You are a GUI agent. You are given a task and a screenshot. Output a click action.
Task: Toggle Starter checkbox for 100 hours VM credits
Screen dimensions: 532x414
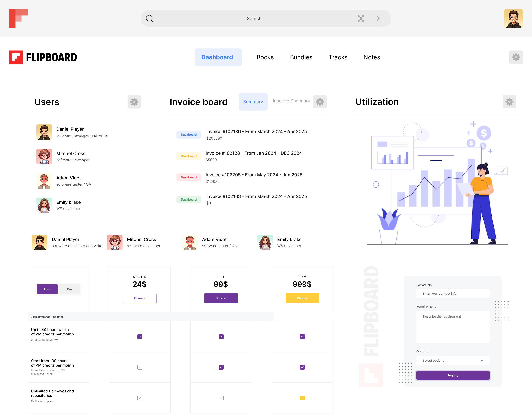[140, 367]
